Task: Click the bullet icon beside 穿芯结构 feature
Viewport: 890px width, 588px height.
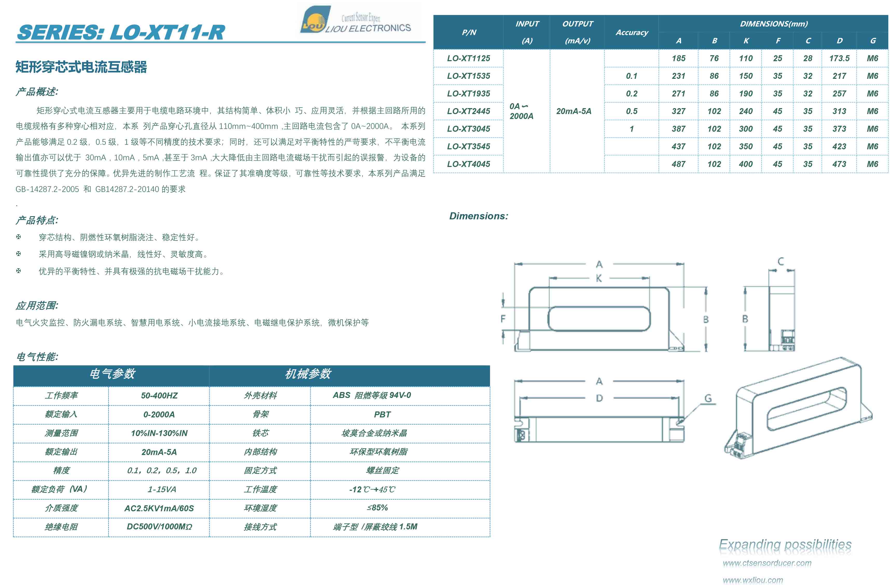Action: point(18,237)
